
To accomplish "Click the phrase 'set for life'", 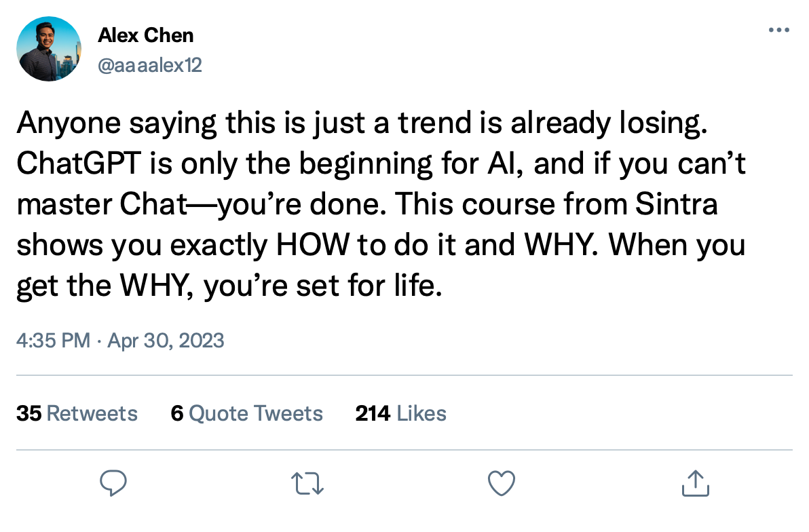I will (x=369, y=286).
